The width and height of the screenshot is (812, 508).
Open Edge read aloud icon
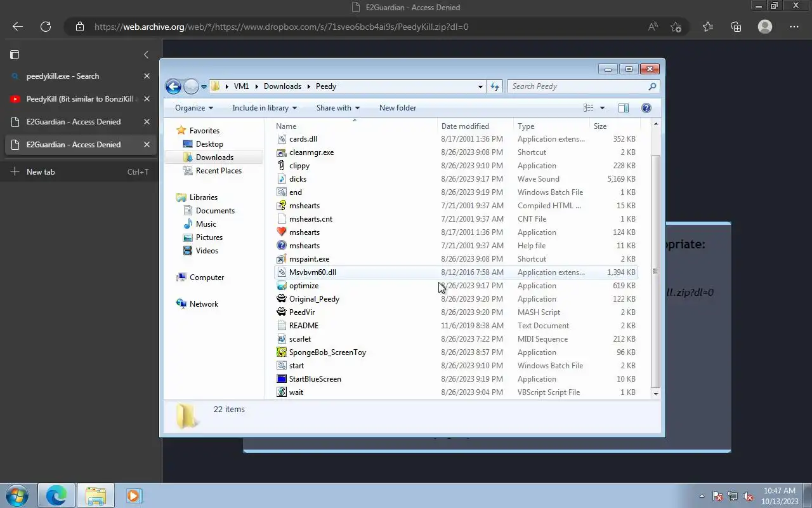click(x=653, y=27)
